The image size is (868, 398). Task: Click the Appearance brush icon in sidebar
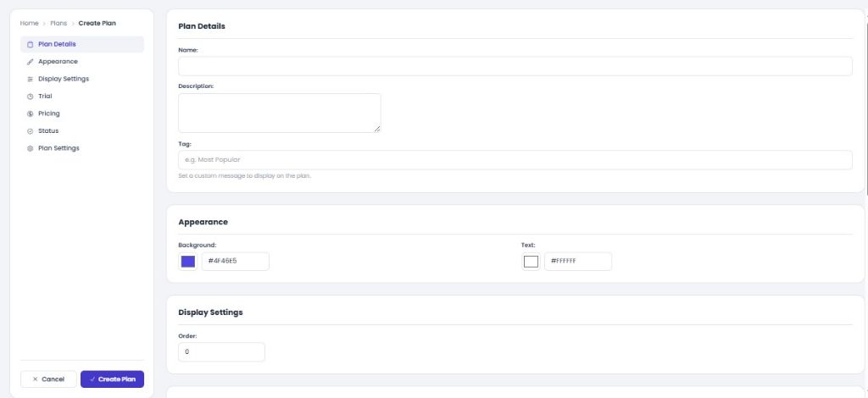click(x=31, y=62)
